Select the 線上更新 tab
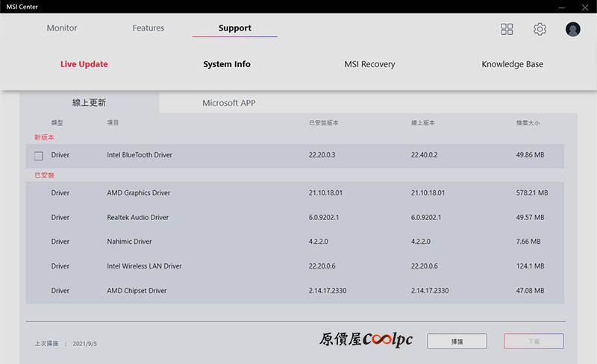 89,102
